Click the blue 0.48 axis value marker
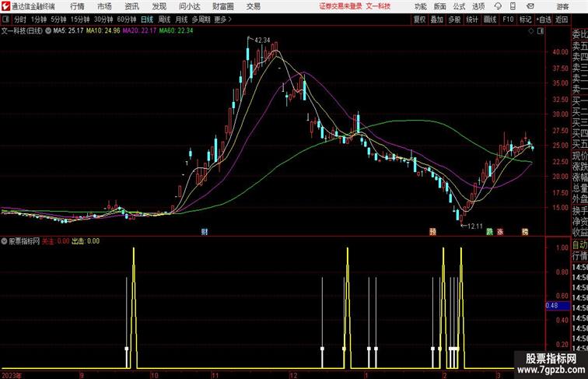This screenshot has width=588, height=379. coord(557,305)
